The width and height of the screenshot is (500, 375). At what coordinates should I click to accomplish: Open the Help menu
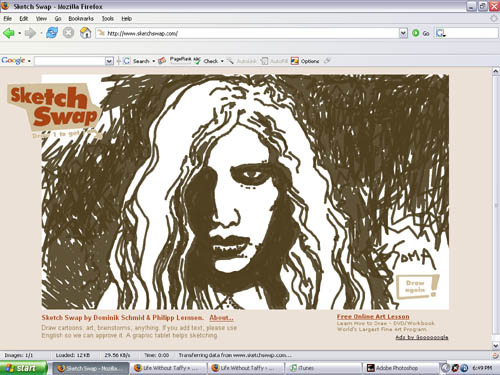click(x=127, y=19)
